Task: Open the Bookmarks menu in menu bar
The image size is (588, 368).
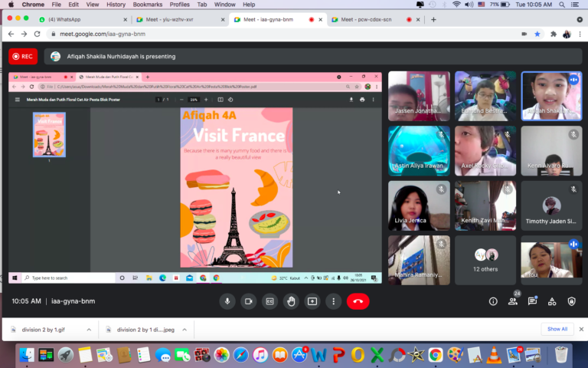Action: pos(148,5)
